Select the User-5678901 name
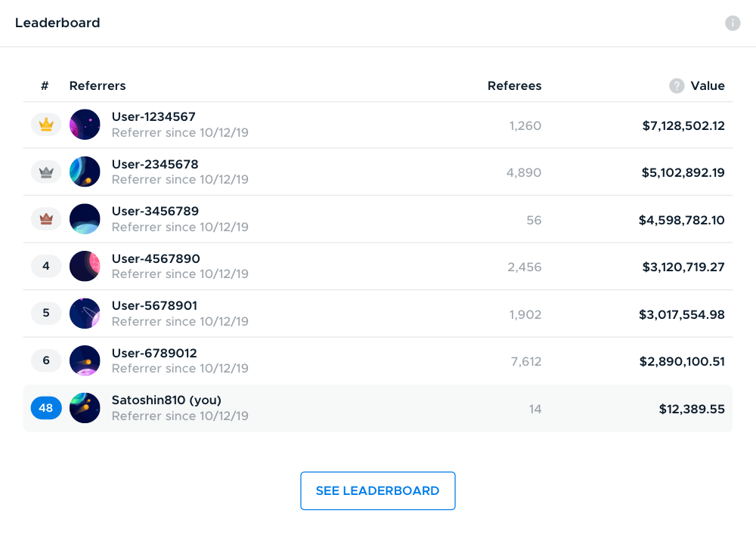The image size is (756, 541). click(x=154, y=305)
